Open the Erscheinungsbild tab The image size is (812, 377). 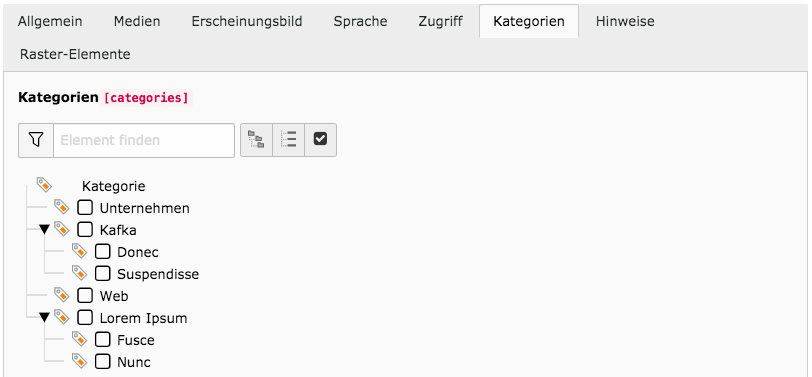point(246,22)
